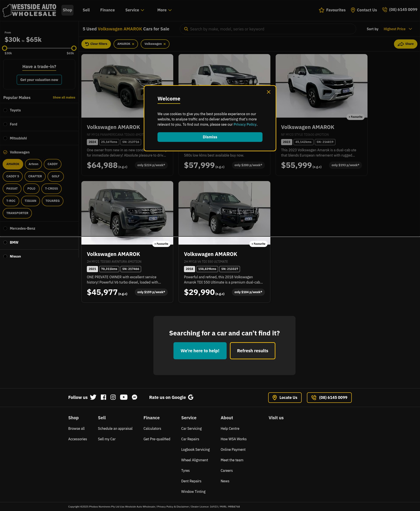Image resolution: width=420 pixels, height=511 pixels.
Task: Open the YouTube social icon
Action: (x=124, y=397)
